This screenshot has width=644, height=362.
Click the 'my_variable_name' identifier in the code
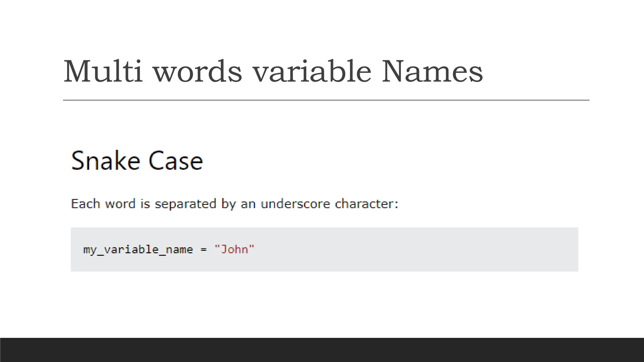(x=138, y=250)
